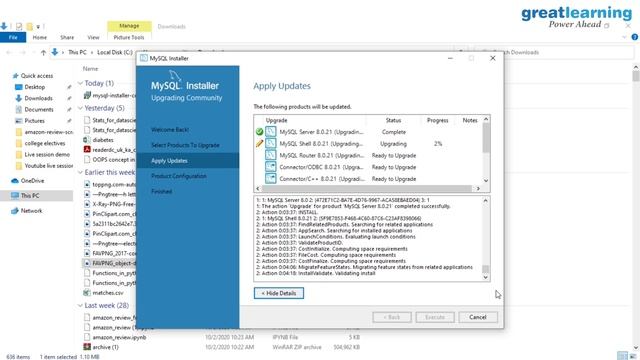Click the matches.csv file icon
Image resolution: width=640 pixels, height=360 pixels.
coord(87,293)
